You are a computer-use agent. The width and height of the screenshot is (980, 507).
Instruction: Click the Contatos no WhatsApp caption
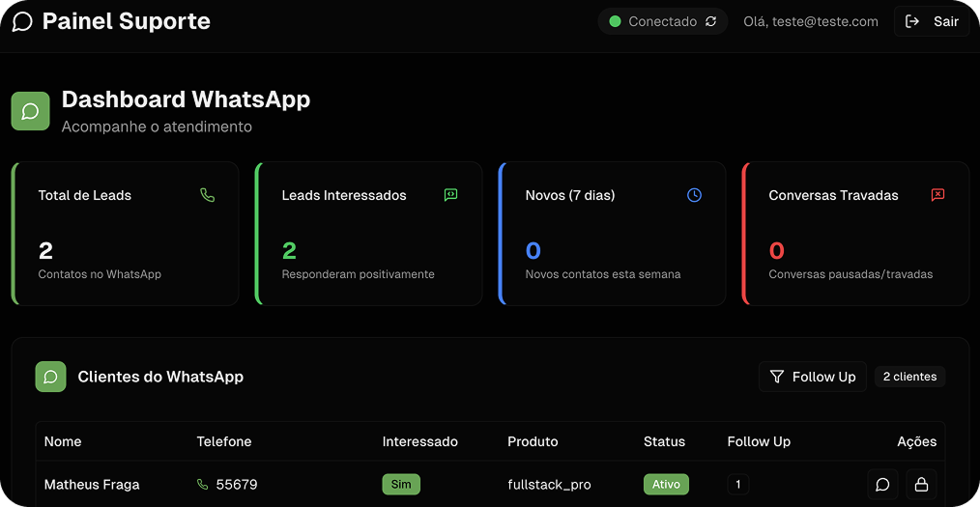point(100,274)
